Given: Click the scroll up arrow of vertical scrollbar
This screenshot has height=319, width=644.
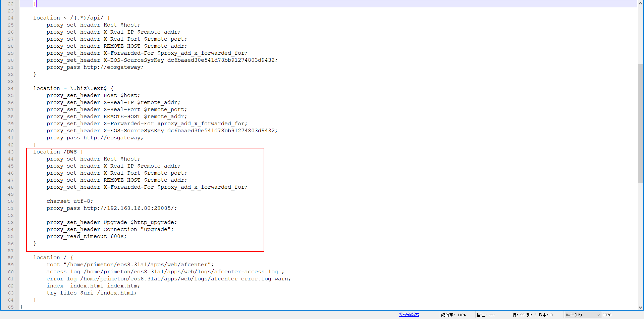Looking at the screenshot, I should [641, 3].
